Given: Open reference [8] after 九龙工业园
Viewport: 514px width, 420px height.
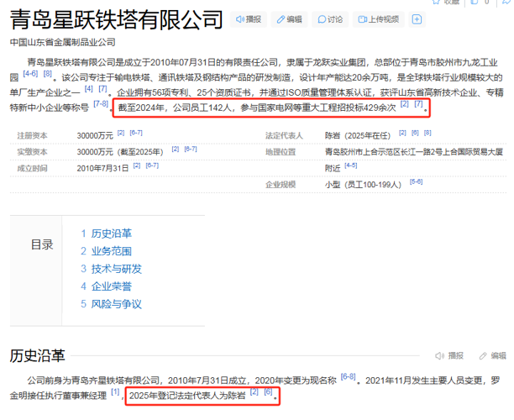Looking at the screenshot, I should 48,74.
